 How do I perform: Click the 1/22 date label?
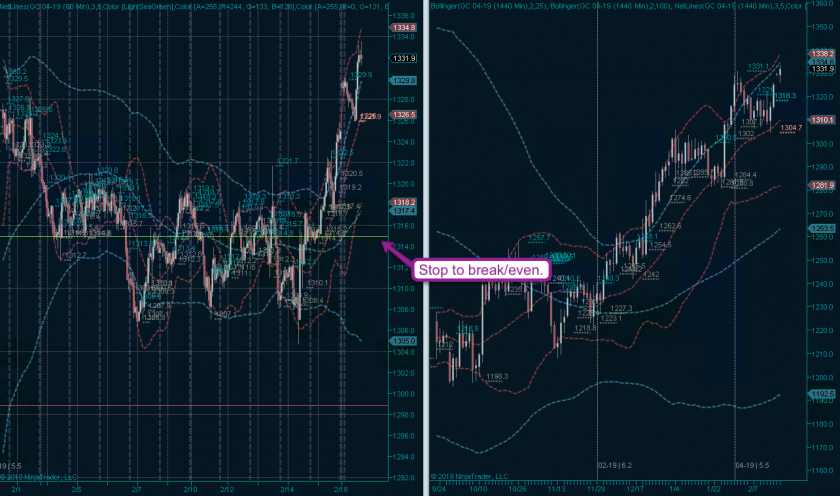(x=714, y=489)
